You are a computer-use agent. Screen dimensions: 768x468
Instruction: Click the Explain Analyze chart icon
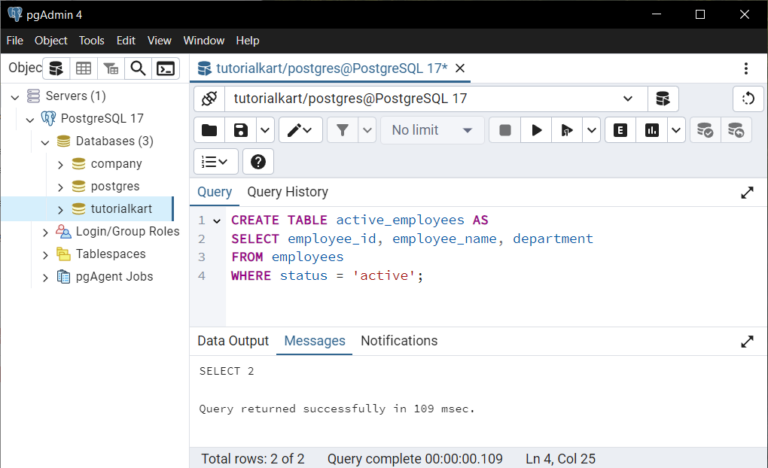pyautogui.click(x=652, y=130)
